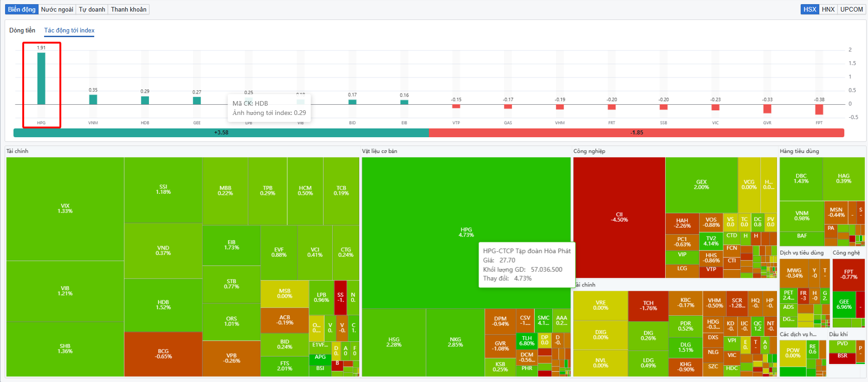The width and height of the screenshot is (868, 382).
Task: Open the DBC 1.43% treemap cell
Action: pos(801,179)
